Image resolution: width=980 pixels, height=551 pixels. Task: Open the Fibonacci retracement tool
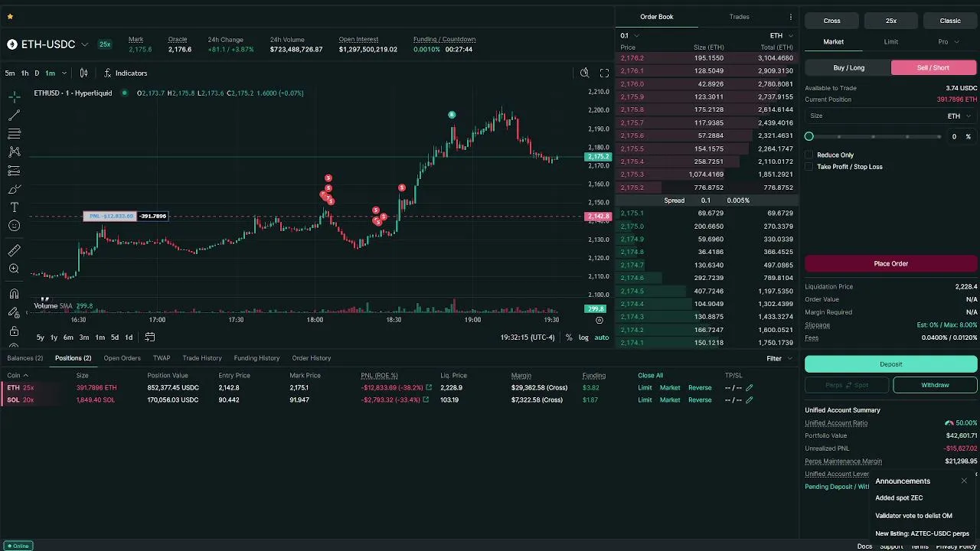14,134
